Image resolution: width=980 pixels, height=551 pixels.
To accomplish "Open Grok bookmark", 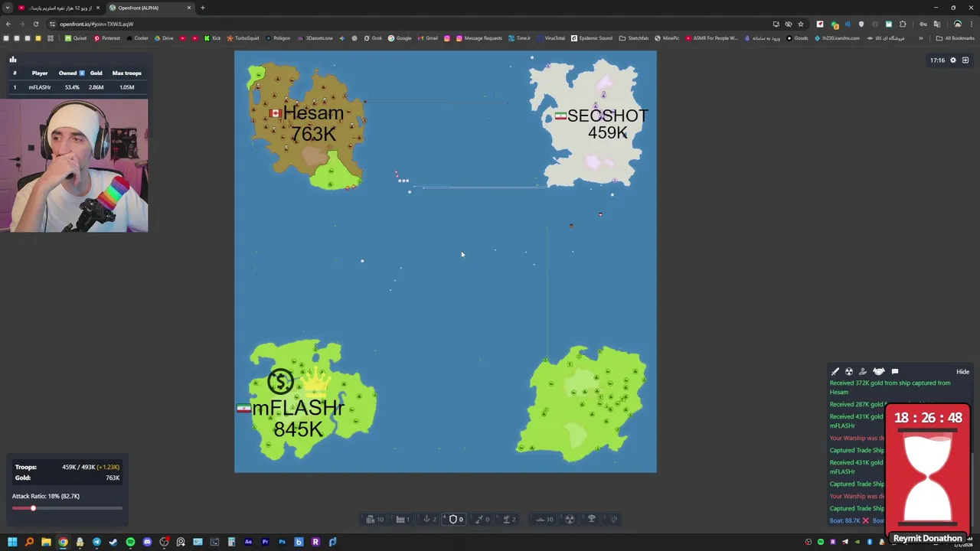I will [372, 38].
